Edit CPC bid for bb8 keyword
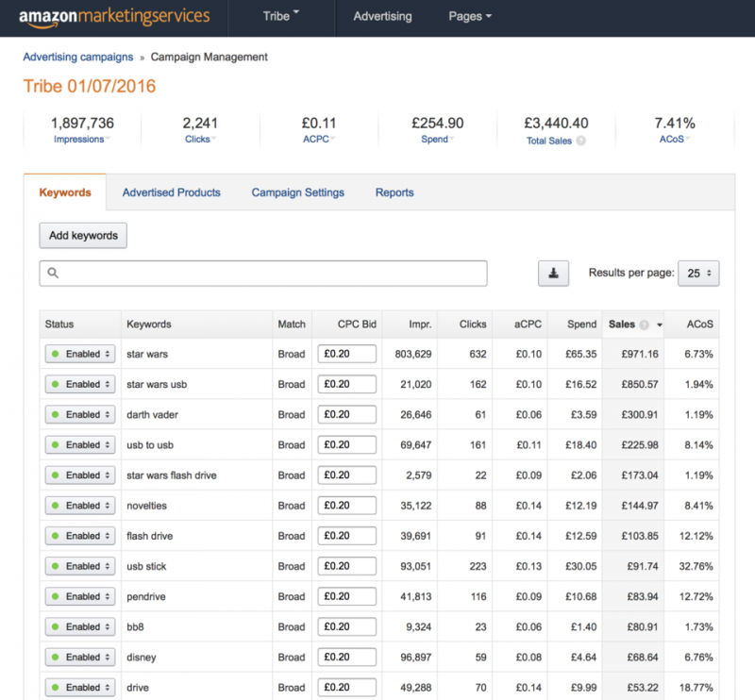The image size is (755, 700). click(x=346, y=626)
